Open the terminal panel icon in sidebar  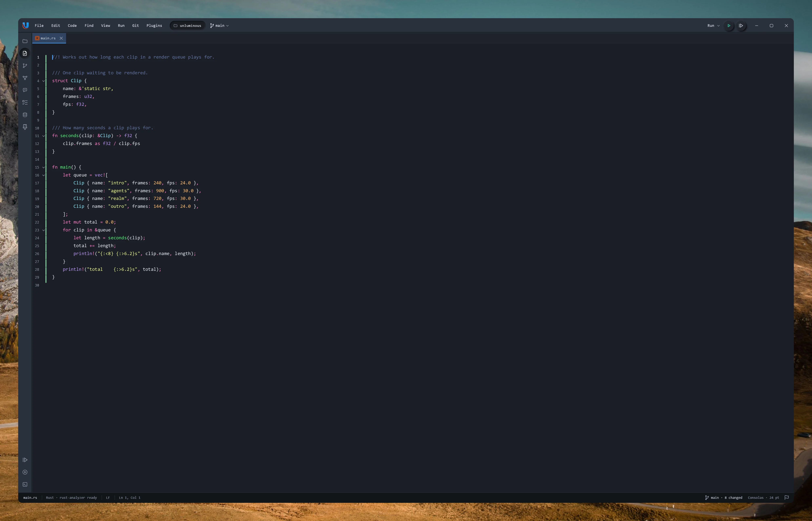[x=25, y=484]
